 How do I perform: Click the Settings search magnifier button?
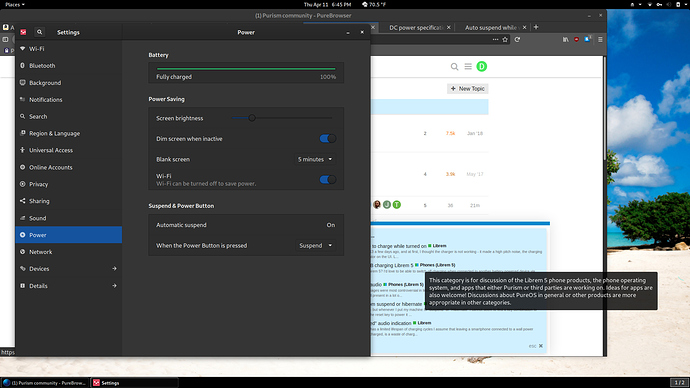pos(39,32)
